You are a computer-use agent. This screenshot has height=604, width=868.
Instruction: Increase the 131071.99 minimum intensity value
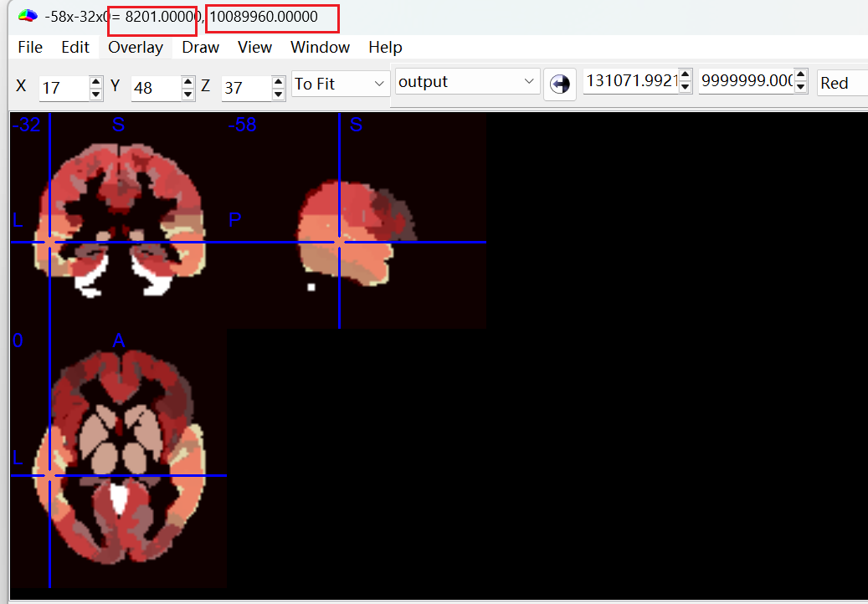(686, 75)
